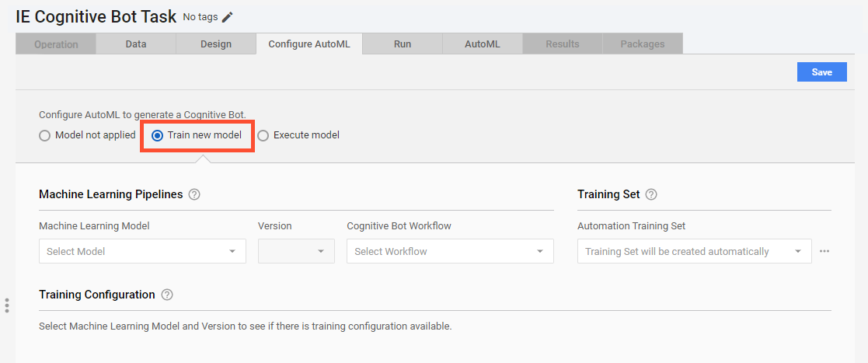Select the Train new model radio option
868x363 pixels.
click(197, 135)
